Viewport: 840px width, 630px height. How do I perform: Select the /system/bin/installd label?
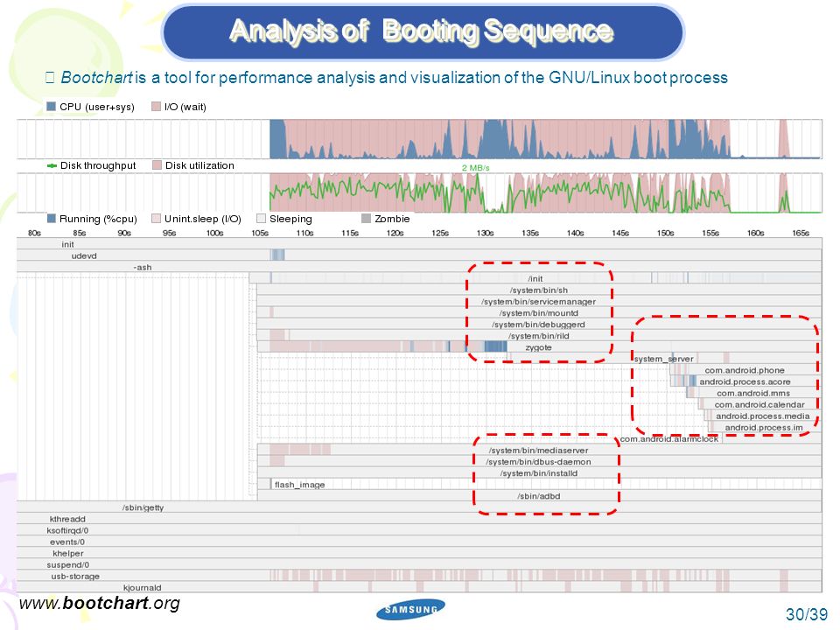point(538,473)
